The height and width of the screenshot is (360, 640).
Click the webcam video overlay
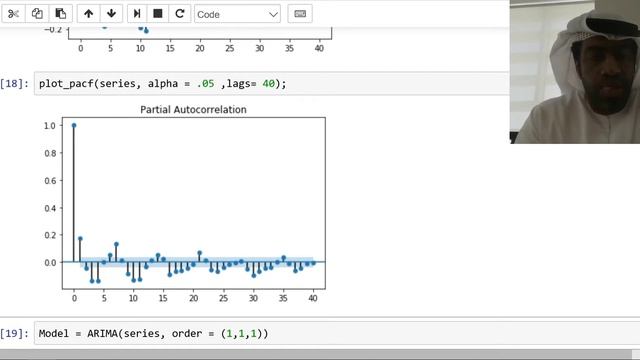coord(575,72)
